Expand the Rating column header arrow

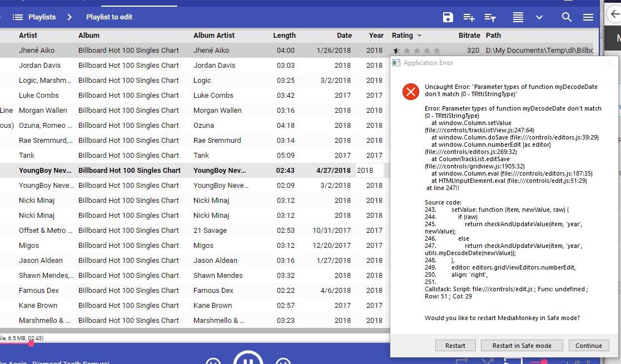coord(419,36)
